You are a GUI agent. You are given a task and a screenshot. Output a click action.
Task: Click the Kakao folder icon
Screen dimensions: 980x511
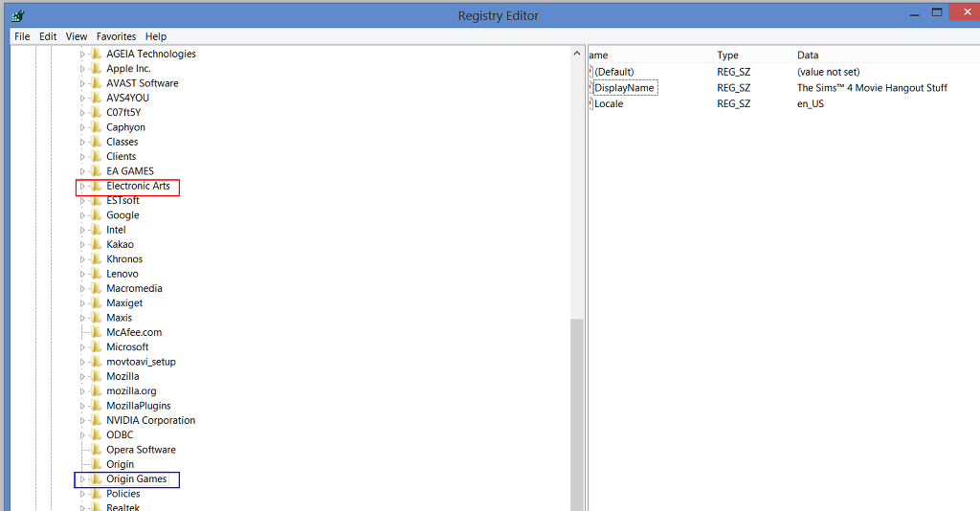96,244
